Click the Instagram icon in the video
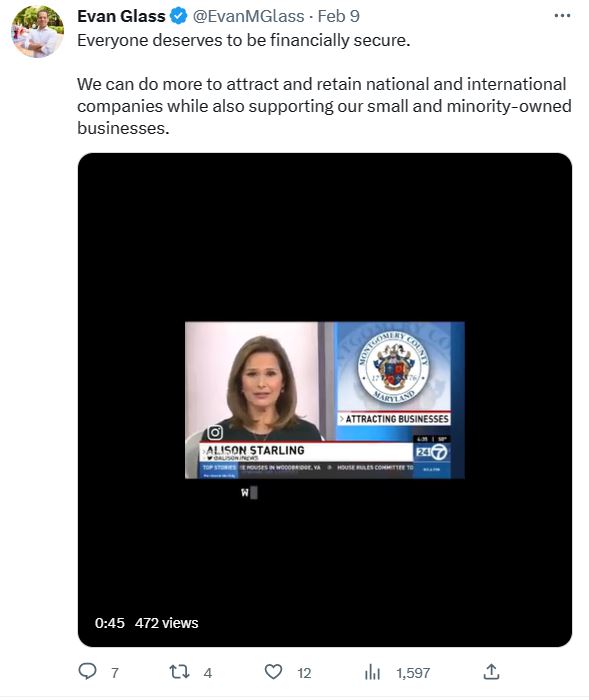 tap(215, 432)
